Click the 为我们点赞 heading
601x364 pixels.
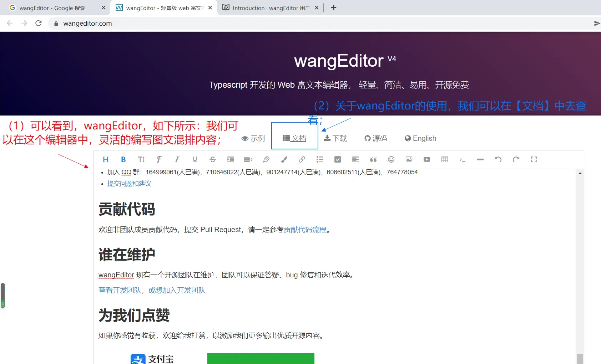click(134, 316)
